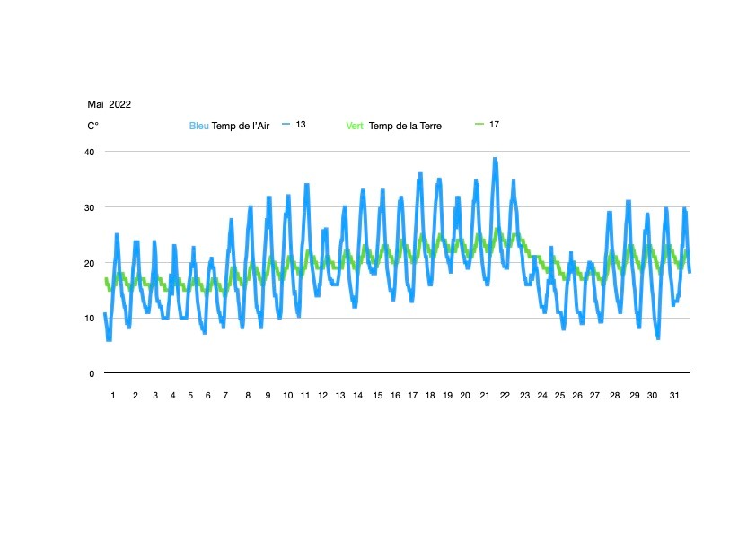This screenshot has height=534, width=756.
Task: Click day '14' on the x-axis
Action: (x=357, y=395)
